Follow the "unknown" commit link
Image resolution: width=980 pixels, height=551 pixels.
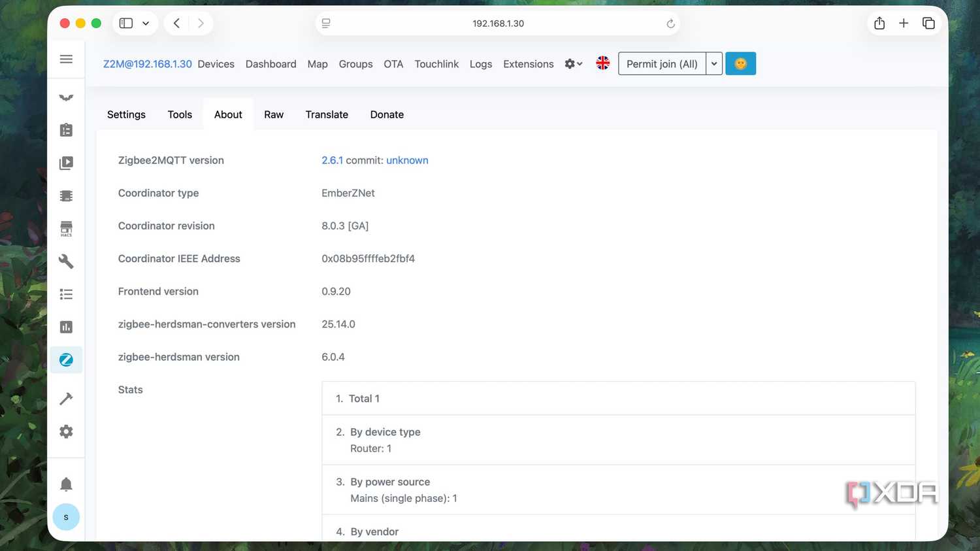(407, 160)
